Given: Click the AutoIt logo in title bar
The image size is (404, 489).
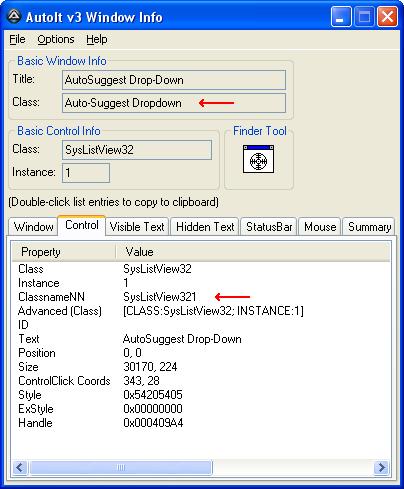Looking at the screenshot, I should [14, 16].
